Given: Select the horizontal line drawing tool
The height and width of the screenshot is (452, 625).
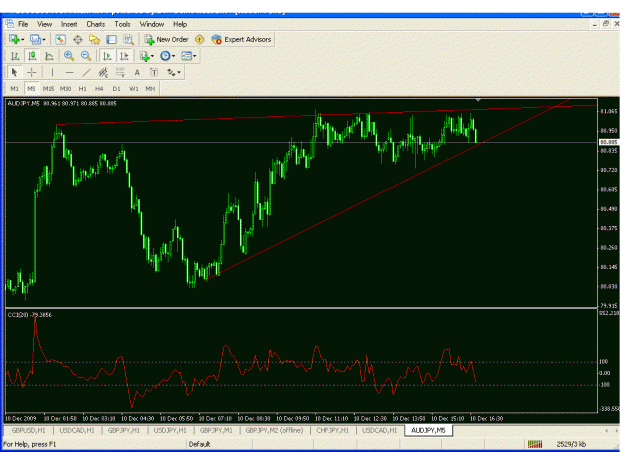Looking at the screenshot, I should (69, 73).
